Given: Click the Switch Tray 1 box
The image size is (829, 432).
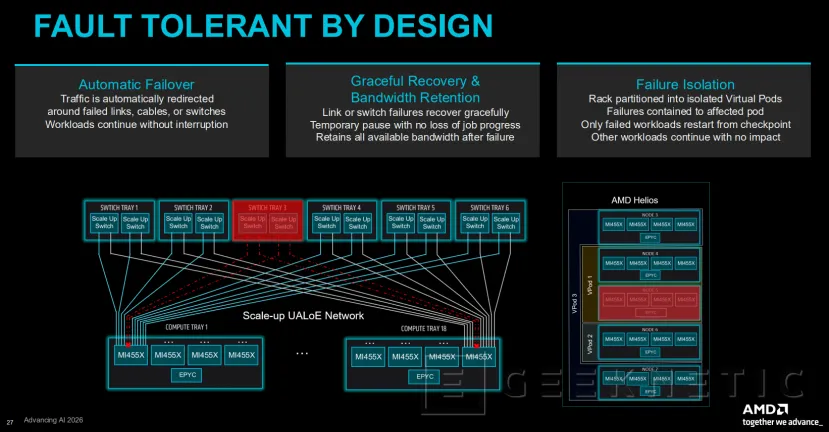Looking at the screenshot, I should tap(119, 220).
